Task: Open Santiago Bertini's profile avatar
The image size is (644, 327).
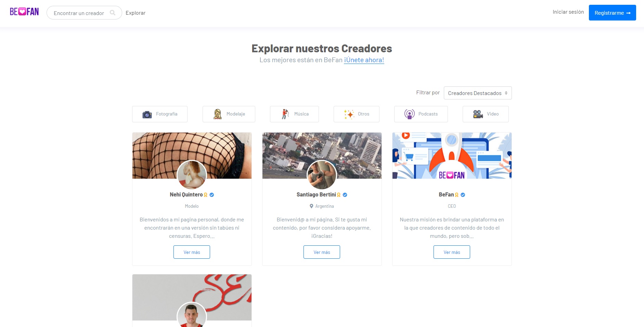Action: pos(322,175)
